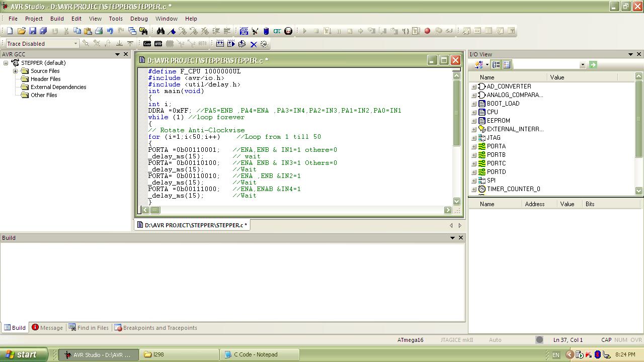
Task: Click the Build active configuration icon
Action: coord(220,44)
